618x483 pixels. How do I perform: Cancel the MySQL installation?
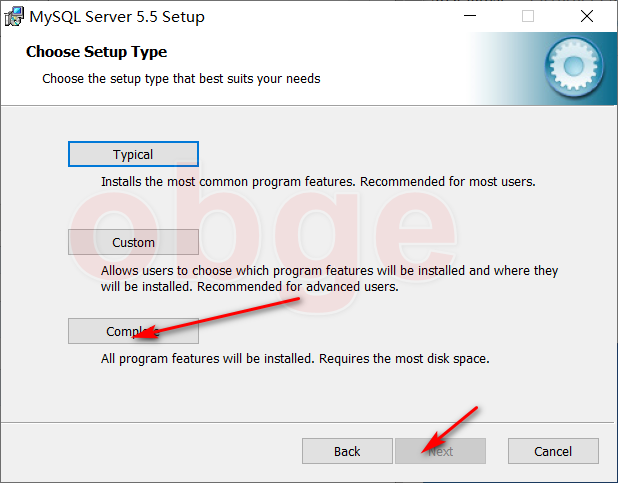[x=553, y=451]
